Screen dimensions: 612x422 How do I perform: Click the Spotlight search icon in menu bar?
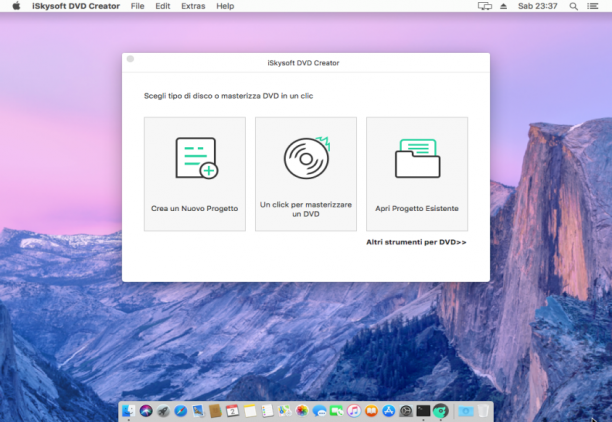(x=573, y=6)
